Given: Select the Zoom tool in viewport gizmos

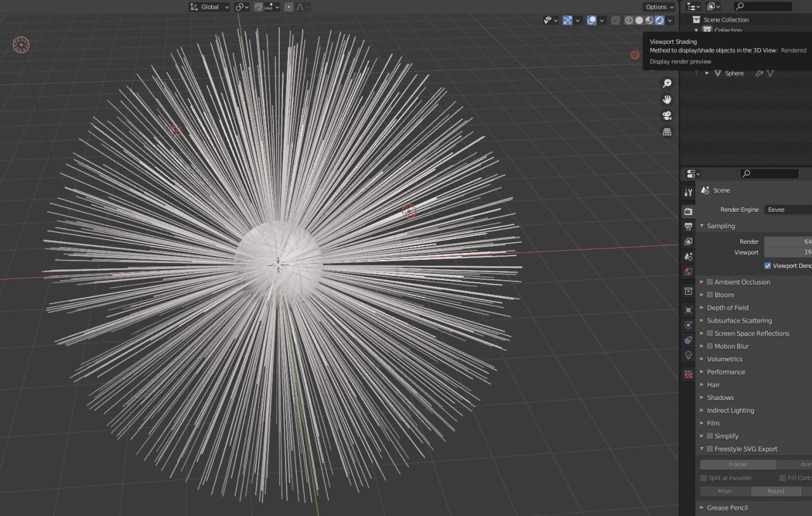Looking at the screenshot, I should [x=667, y=83].
